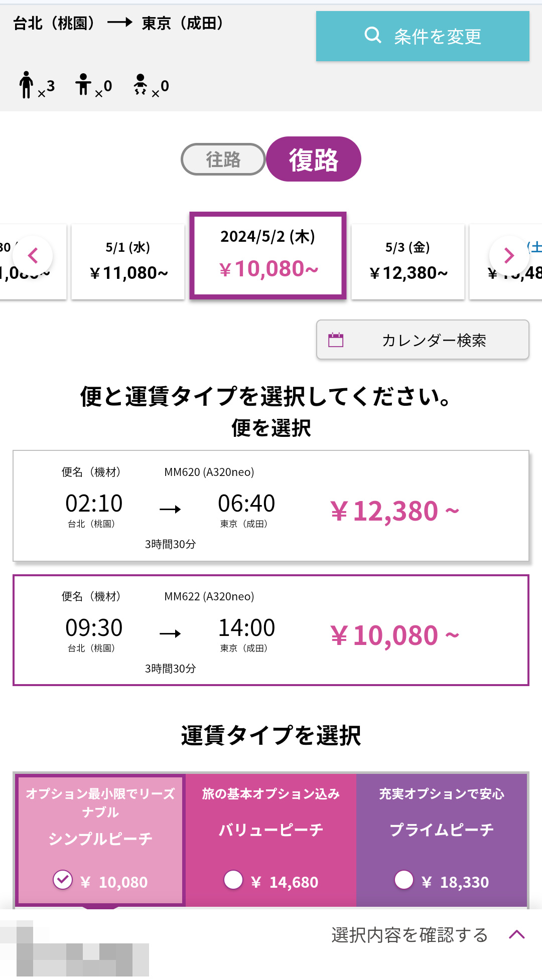
Task: Switch to the 往路 tab
Action: tap(223, 159)
